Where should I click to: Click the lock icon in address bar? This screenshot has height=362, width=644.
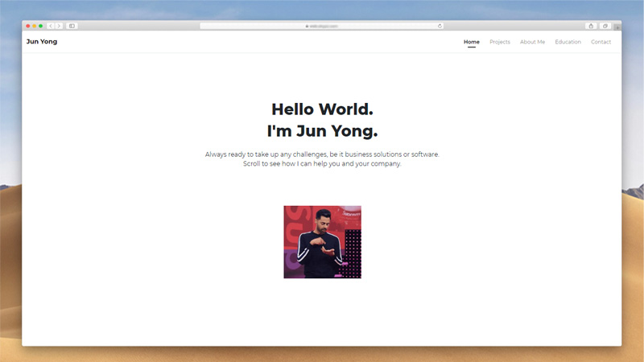(x=307, y=26)
